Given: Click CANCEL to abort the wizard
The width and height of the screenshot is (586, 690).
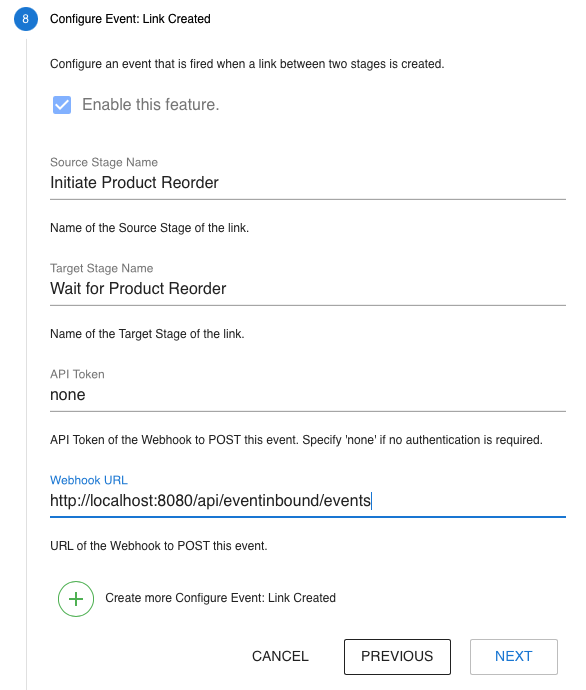Looking at the screenshot, I should [280, 656].
